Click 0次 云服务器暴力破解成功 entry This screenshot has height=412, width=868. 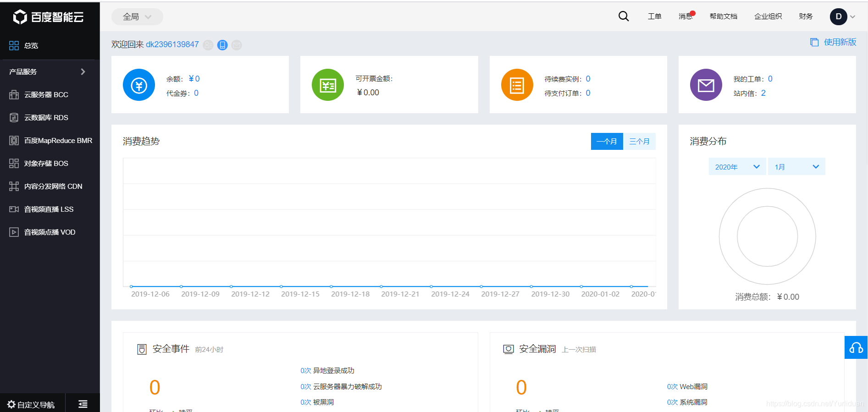341,386
